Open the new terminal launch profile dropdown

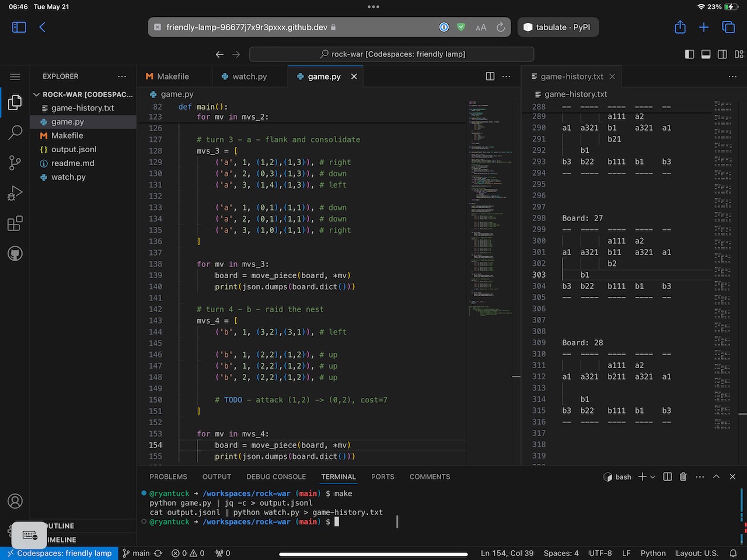pyautogui.click(x=652, y=477)
